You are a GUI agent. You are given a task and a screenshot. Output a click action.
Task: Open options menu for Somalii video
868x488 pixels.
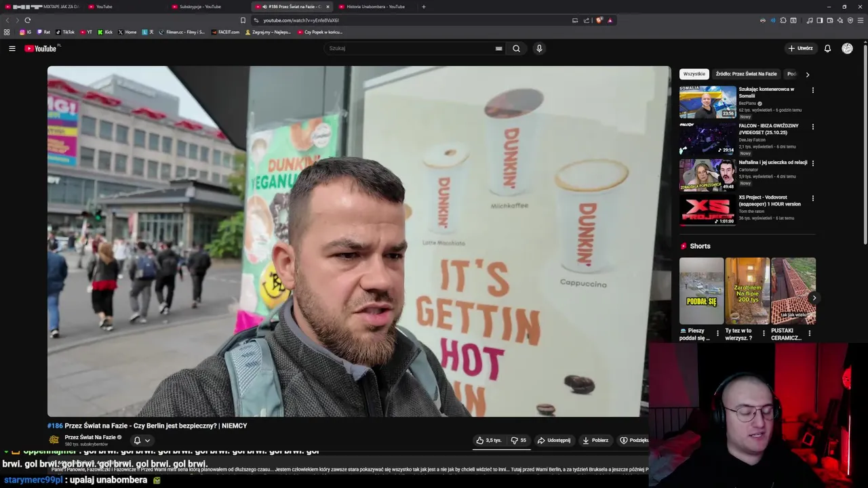(812, 90)
